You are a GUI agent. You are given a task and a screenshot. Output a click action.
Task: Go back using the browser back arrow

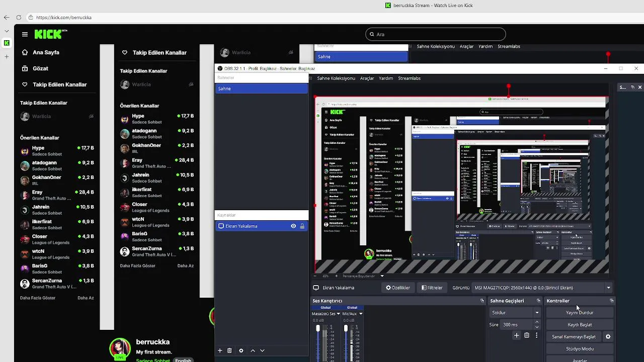click(x=6, y=18)
